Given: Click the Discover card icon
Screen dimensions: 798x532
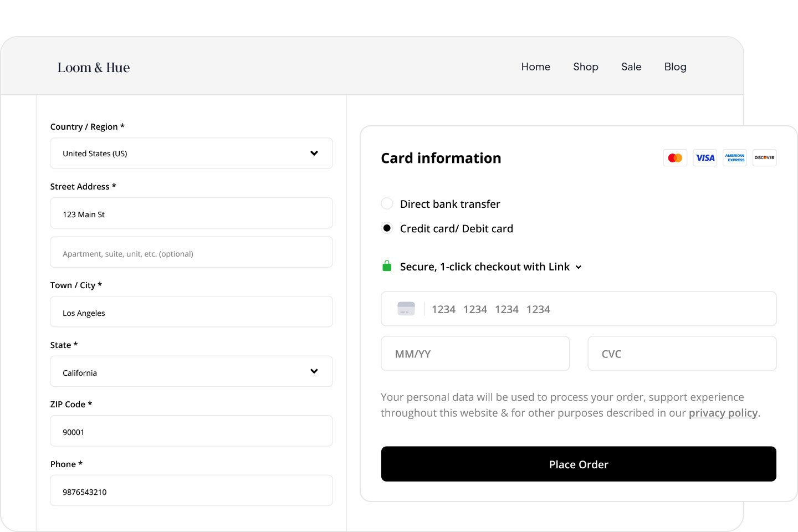Looking at the screenshot, I should [x=764, y=158].
